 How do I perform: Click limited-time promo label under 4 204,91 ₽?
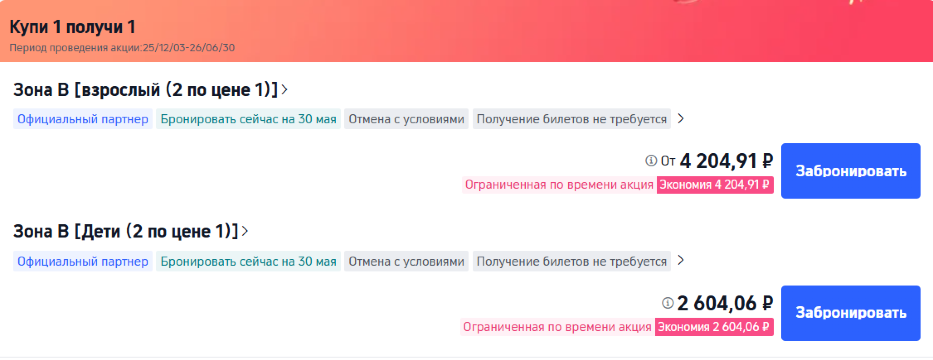[559, 185]
